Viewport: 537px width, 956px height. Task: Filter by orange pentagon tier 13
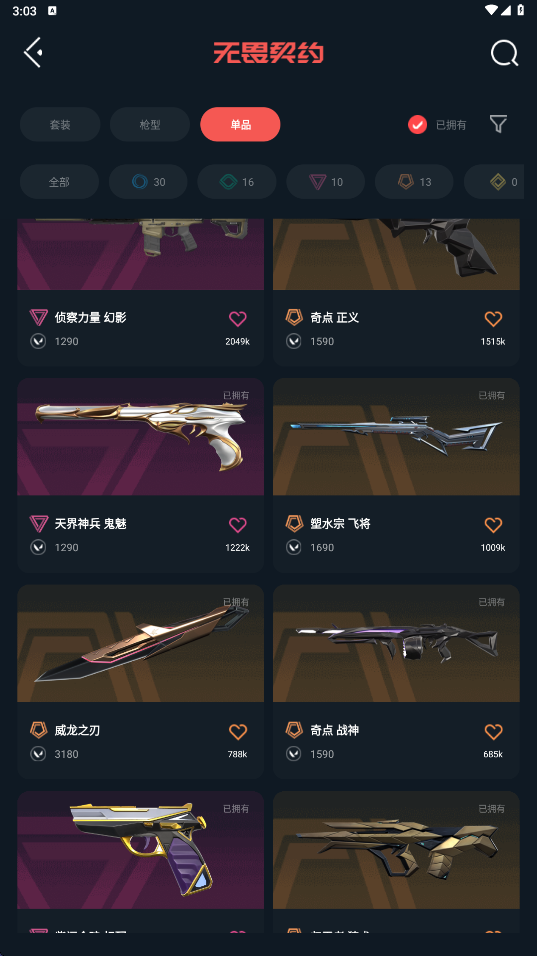(x=414, y=182)
